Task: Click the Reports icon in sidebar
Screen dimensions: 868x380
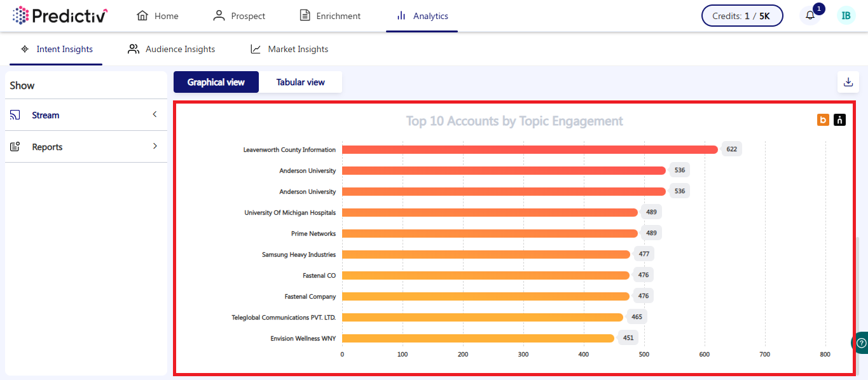Action: 15,147
